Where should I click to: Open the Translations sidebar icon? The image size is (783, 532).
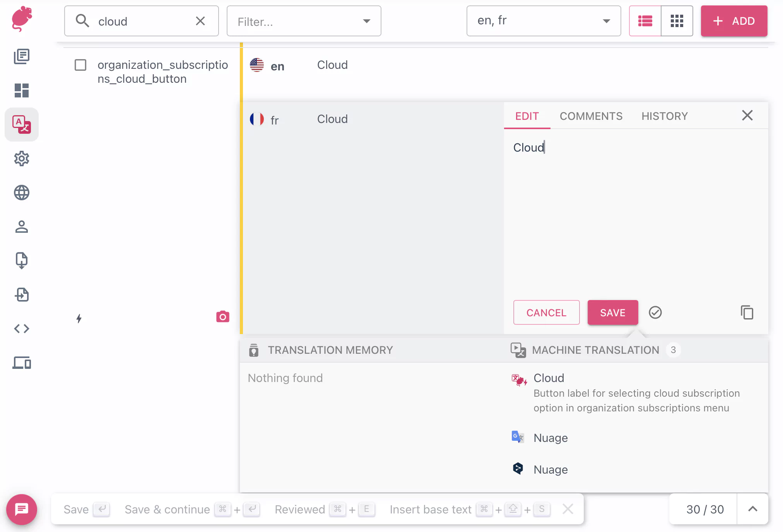(x=22, y=124)
